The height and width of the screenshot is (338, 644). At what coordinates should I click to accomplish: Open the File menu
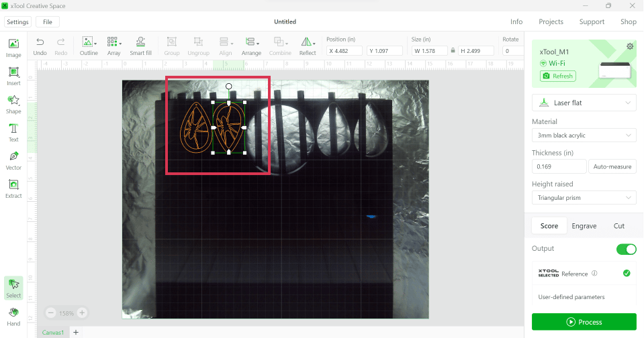[48, 21]
